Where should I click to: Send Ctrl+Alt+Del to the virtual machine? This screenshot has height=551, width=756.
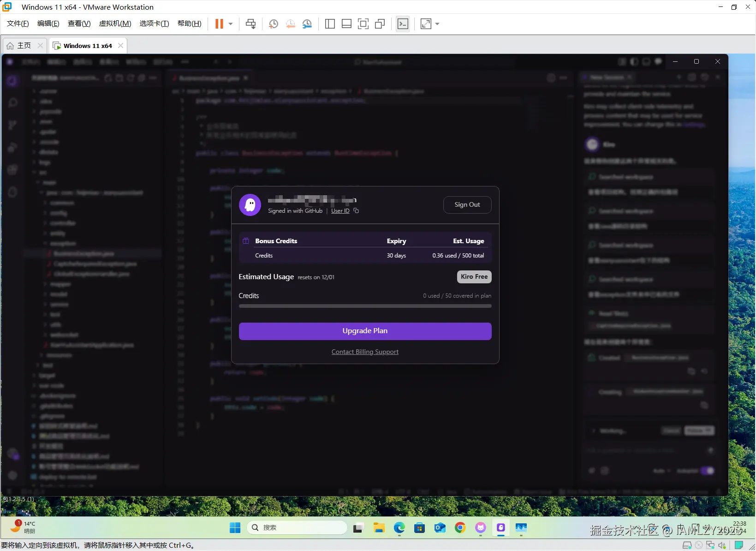click(251, 24)
